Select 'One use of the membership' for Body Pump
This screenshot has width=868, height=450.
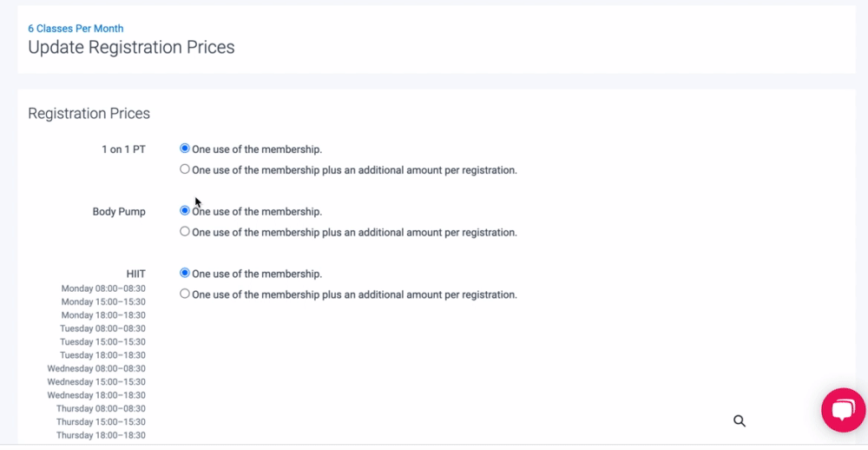pyautogui.click(x=185, y=211)
